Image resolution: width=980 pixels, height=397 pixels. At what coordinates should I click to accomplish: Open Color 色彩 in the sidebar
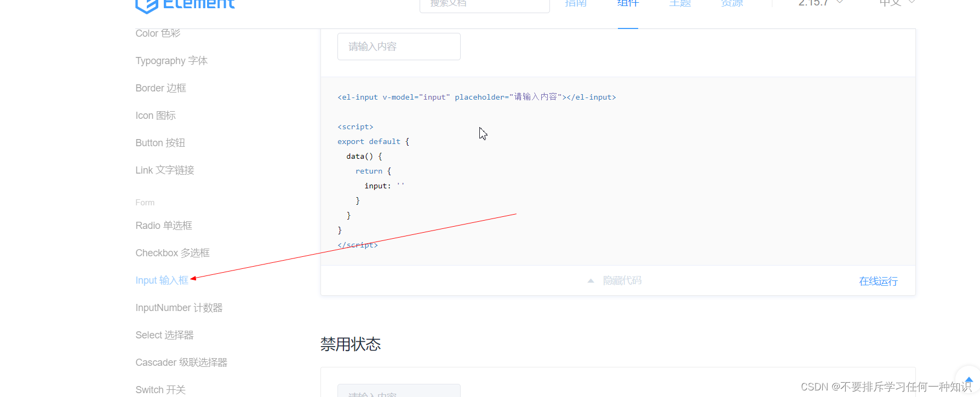[x=158, y=33]
